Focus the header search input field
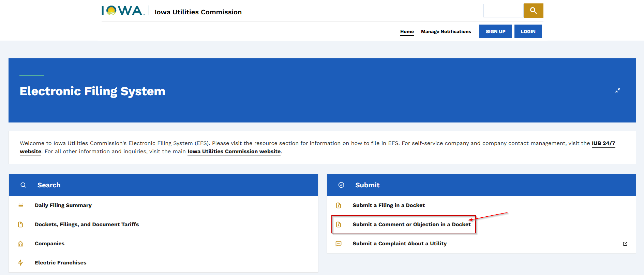The image size is (644, 275). click(x=504, y=11)
